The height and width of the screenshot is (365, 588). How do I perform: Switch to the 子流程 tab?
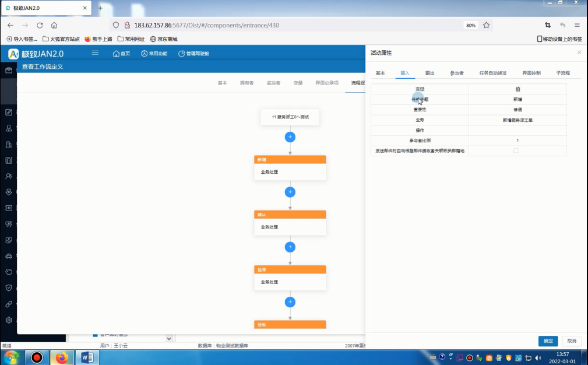point(563,73)
